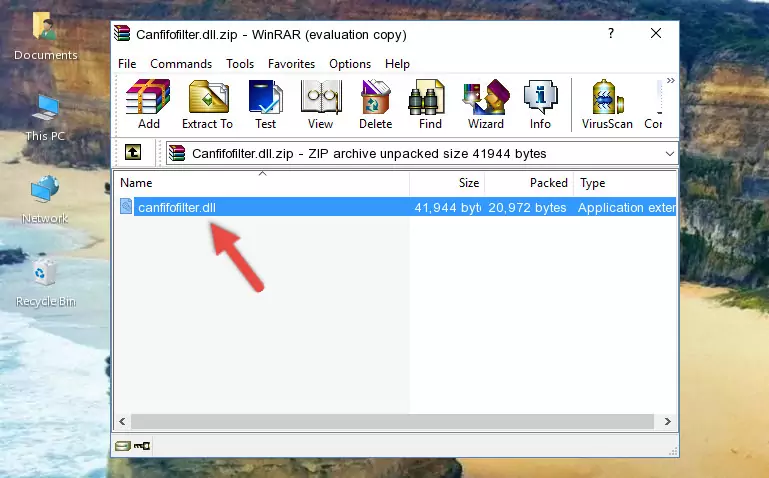
Task: Click the Delete toolbar icon
Action: pos(375,104)
